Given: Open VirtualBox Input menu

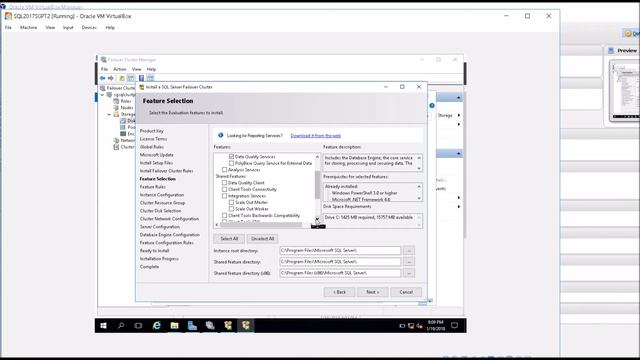Looking at the screenshot, I should (x=68, y=27).
